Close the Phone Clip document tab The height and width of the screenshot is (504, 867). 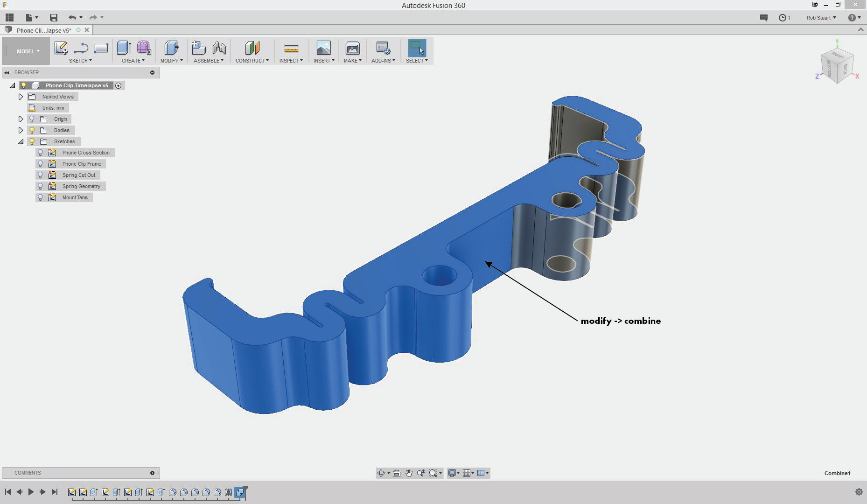(x=87, y=30)
